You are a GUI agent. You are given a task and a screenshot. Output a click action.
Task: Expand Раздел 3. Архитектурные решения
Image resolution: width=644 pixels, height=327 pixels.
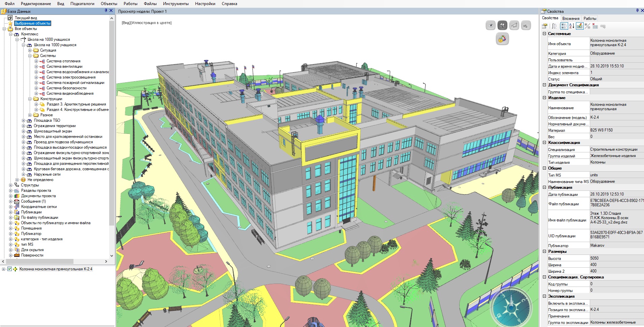36,104
